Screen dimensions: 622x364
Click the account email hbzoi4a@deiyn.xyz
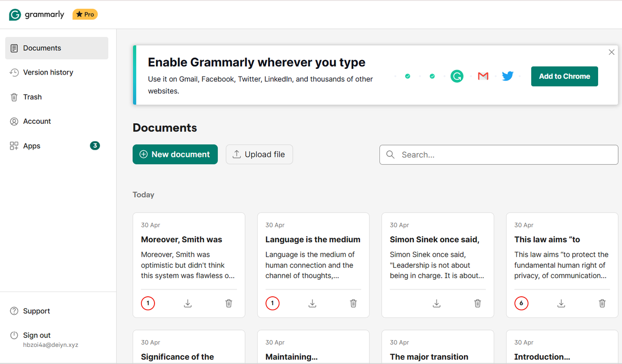coord(50,345)
